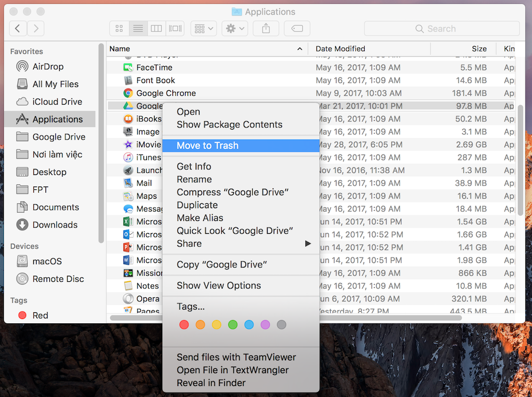Click Move to Trash
The image size is (532, 397).
pos(241,146)
